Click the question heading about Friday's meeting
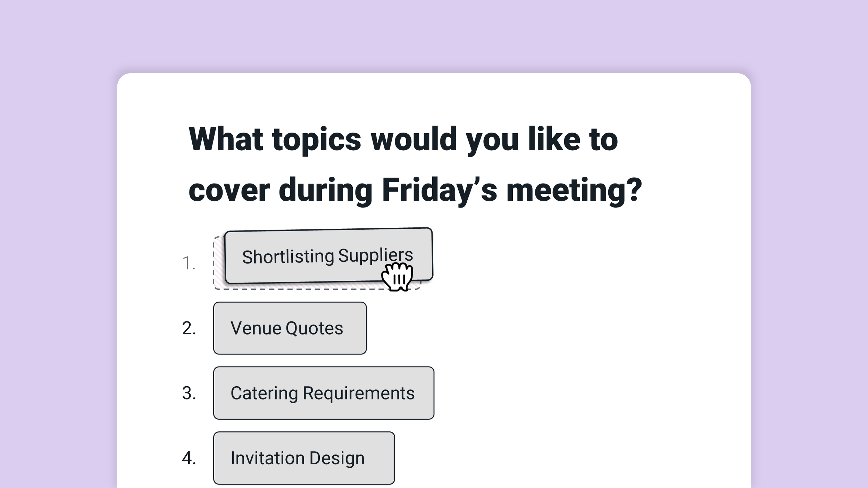Viewport: 868px width, 488px height. tap(415, 165)
